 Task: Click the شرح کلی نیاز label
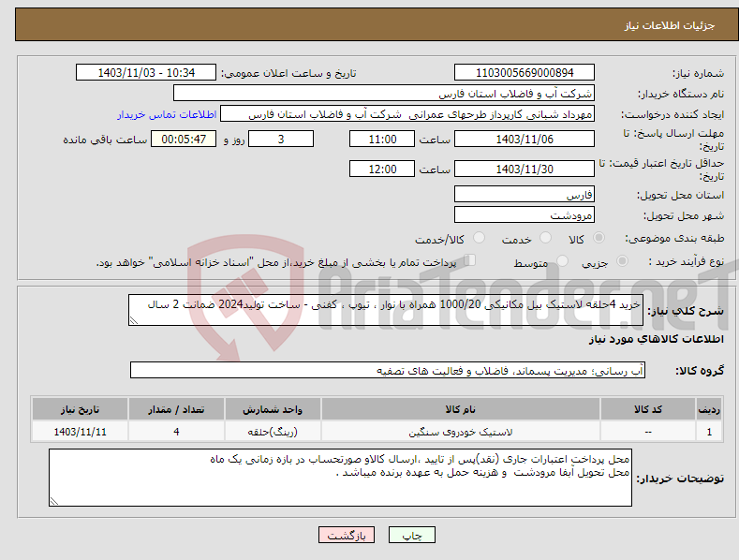[x=686, y=311]
